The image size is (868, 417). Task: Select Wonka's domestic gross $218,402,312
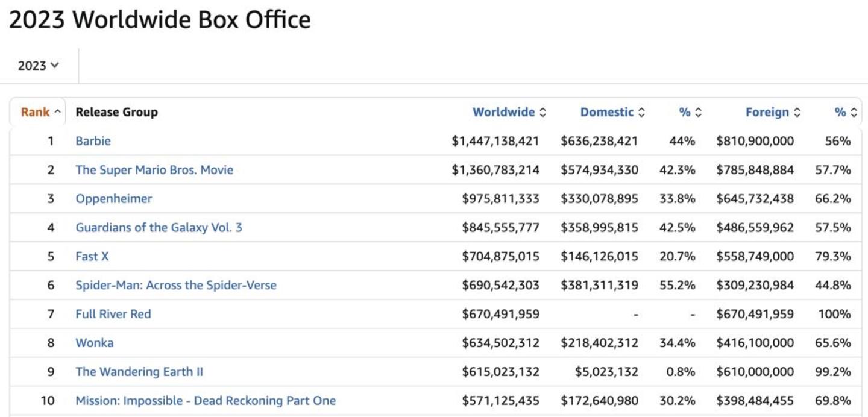[599, 343]
